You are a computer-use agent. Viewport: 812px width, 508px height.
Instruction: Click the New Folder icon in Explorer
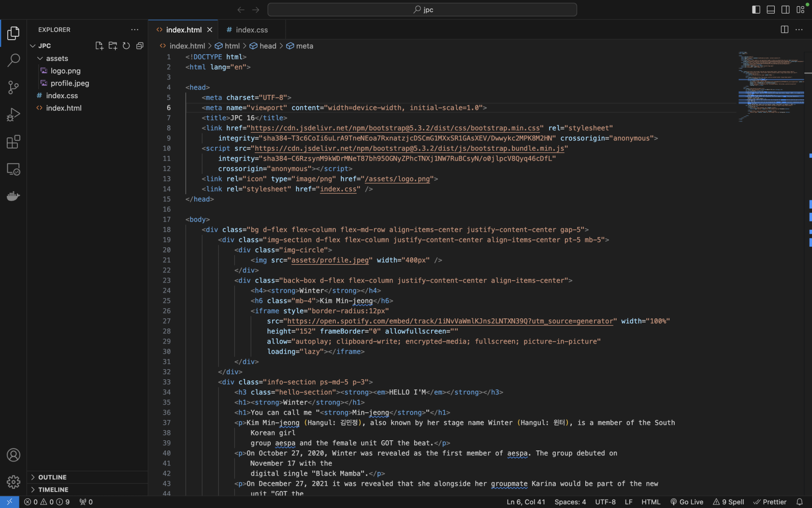point(113,45)
